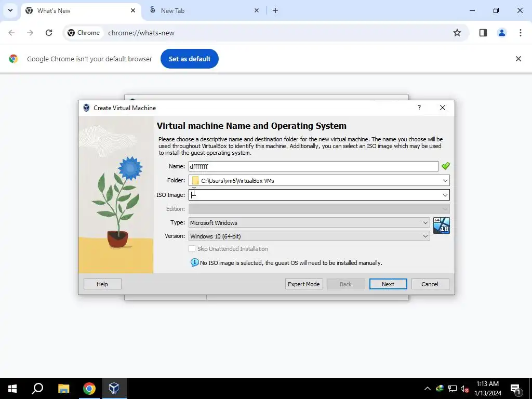Reload the current page
The width and height of the screenshot is (532, 399).
coord(49,33)
